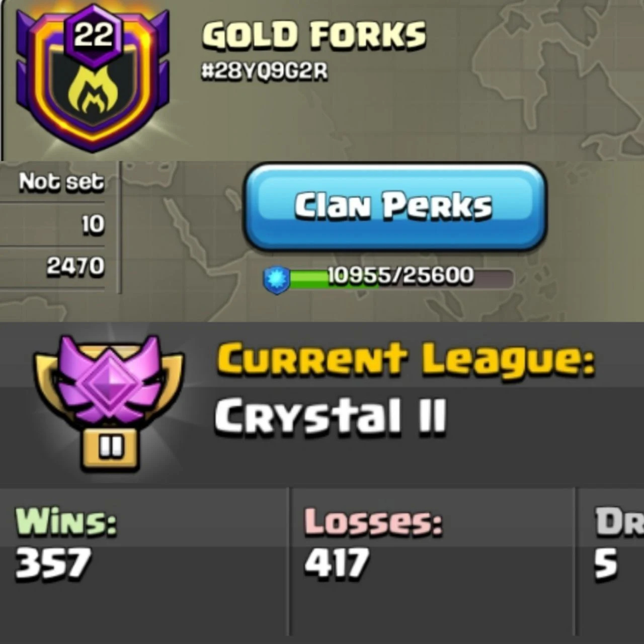Click the value 10 stat row
644x644 pixels.
pos(53,224)
